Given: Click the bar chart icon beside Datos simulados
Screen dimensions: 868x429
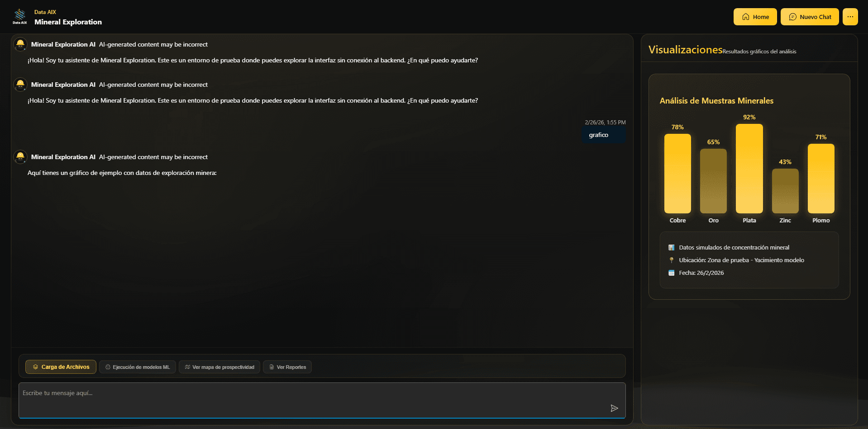Looking at the screenshot, I should [x=672, y=247].
